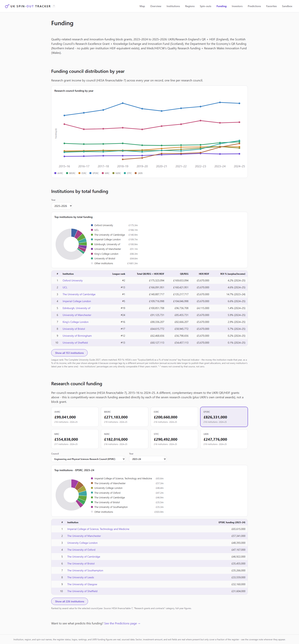
Task: Select the AHRC funding card
Action: (75, 417)
